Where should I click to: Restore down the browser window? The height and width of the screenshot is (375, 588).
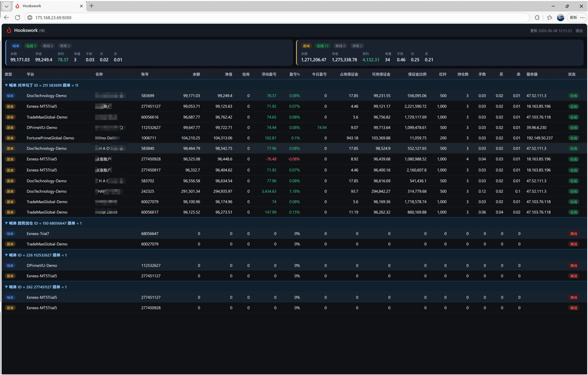(567, 6)
